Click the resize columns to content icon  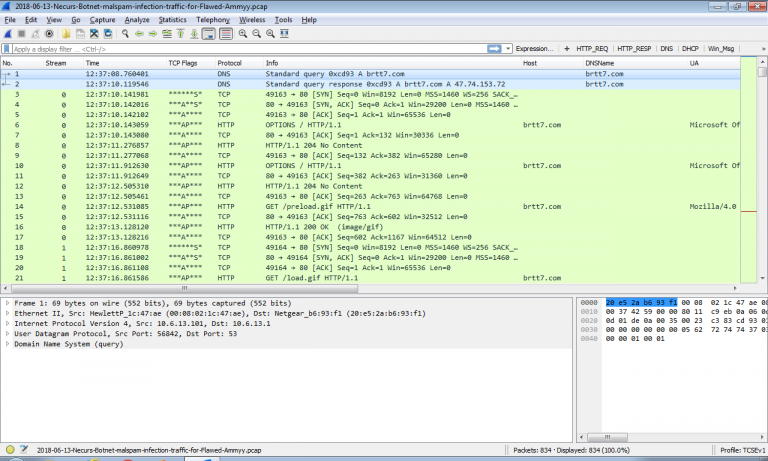point(284,34)
